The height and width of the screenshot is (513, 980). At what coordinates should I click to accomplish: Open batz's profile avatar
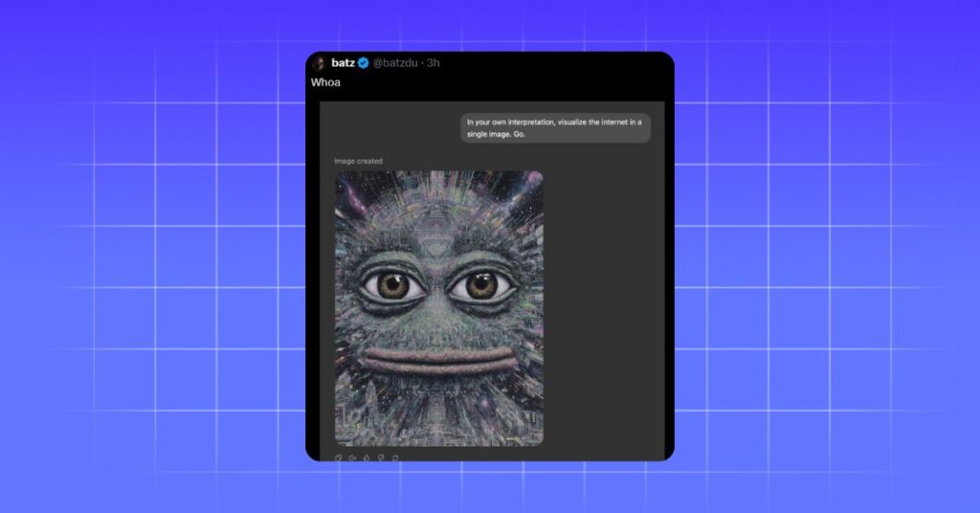point(318,63)
